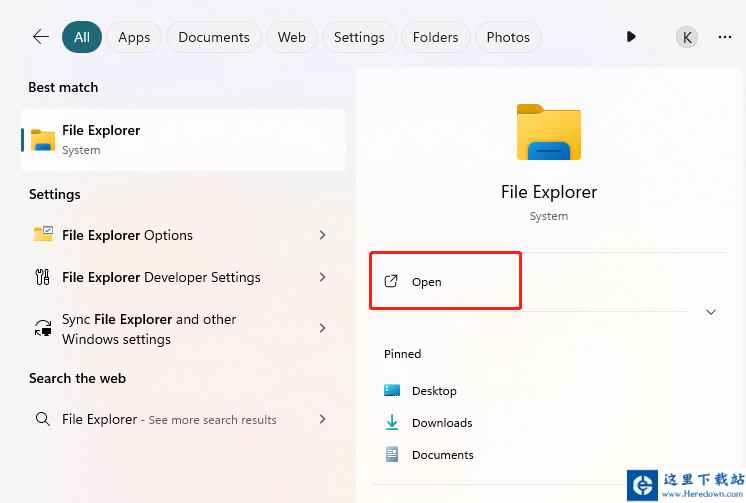Image resolution: width=746 pixels, height=503 pixels.
Task: Click the File Explorer folder icon in best match
Action: coord(43,140)
